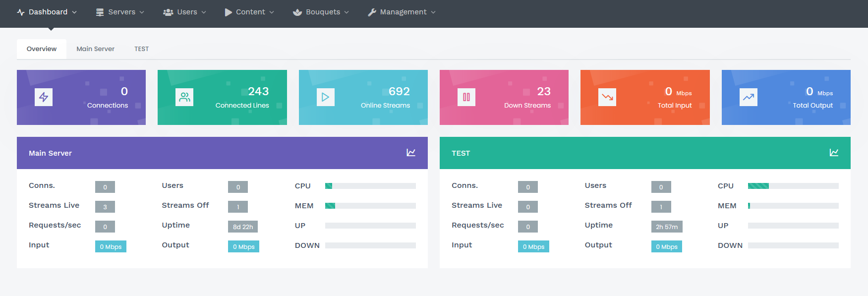
Task: Open the Users dropdown menu
Action: (x=184, y=12)
